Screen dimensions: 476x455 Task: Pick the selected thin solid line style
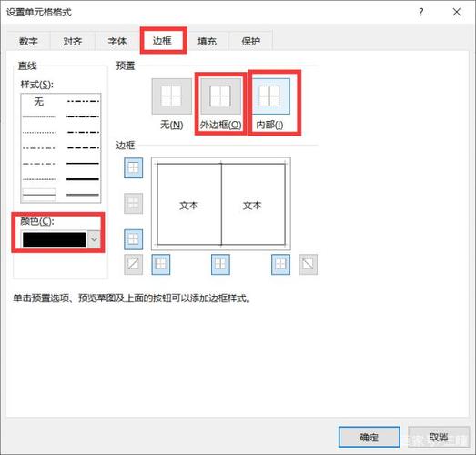39,195
